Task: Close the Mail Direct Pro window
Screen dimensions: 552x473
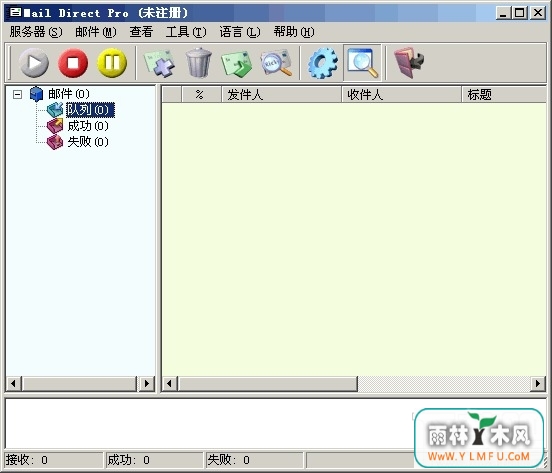Action: (x=538, y=13)
